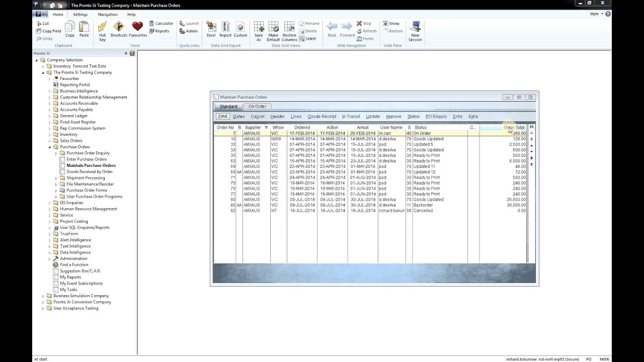Click the richard.bakun user name cell
This screenshot has height=362, width=644.
click(x=392, y=211)
